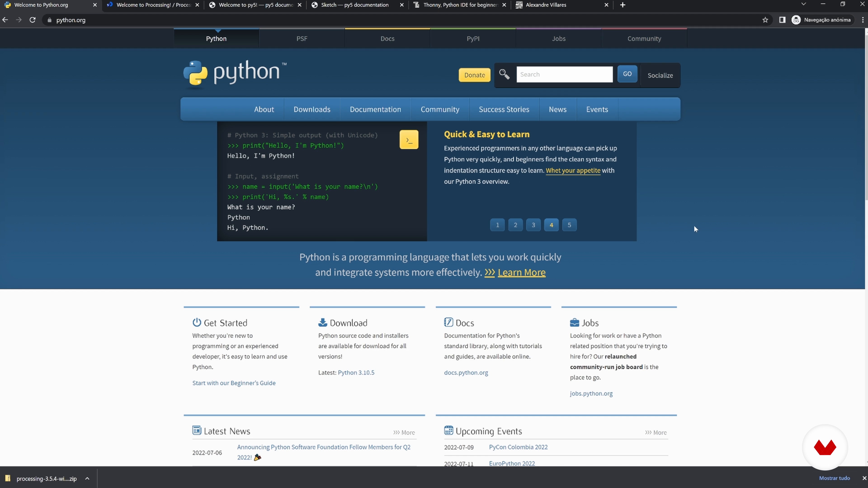The image size is (868, 488).
Task: Click the address bar URL python.org
Action: [71, 20]
